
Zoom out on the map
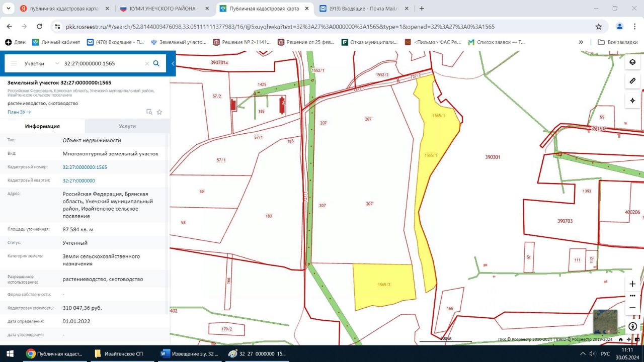[x=632, y=308]
